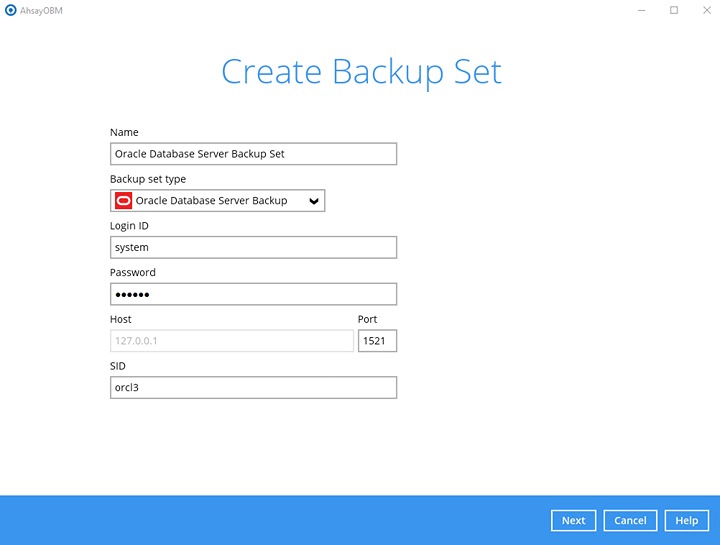Image resolution: width=720 pixels, height=545 pixels.
Task: Click the Backup set type label
Action: click(148, 179)
